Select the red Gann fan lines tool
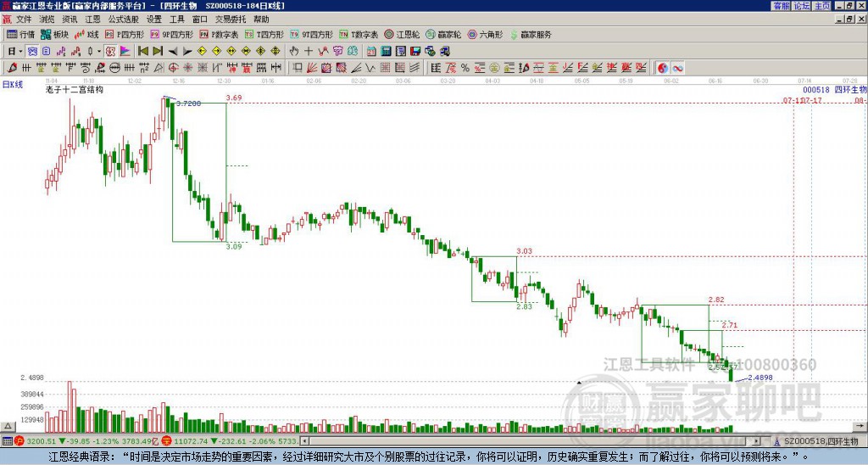The height and width of the screenshot is (465, 868). pyautogui.click(x=312, y=68)
